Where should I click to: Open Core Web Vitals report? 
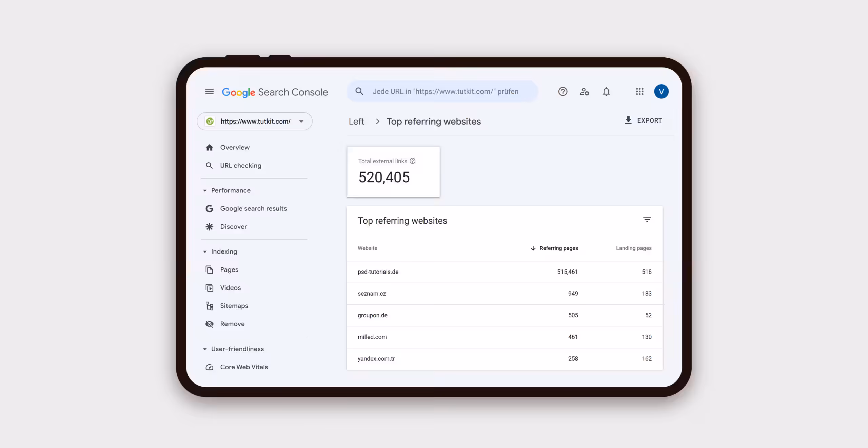[244, 367]
